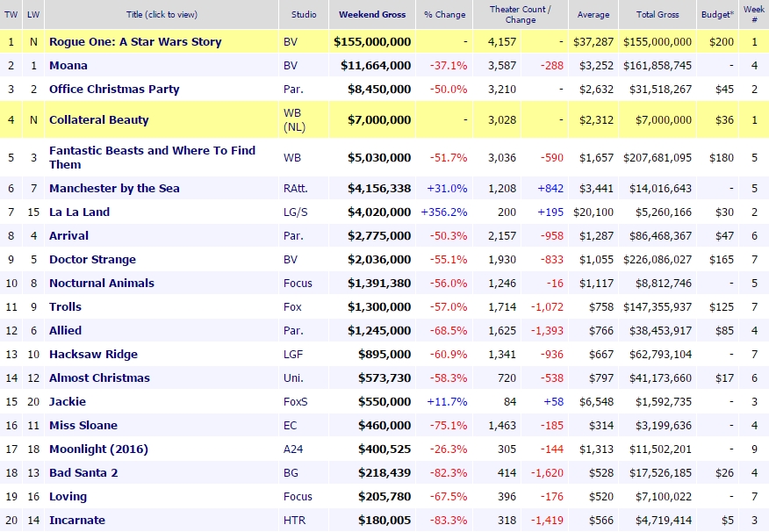Open the Fox studio link for Trolls

point(292,307)
